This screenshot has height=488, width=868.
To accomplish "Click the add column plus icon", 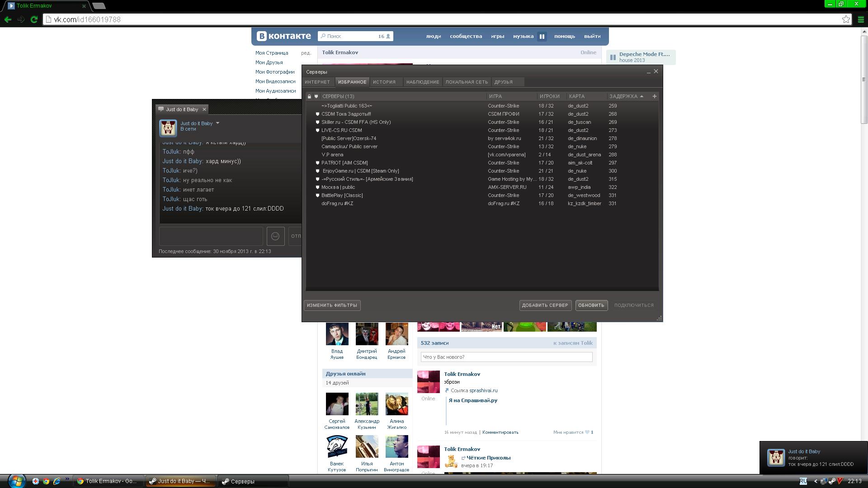I will [x=654, y=96].
